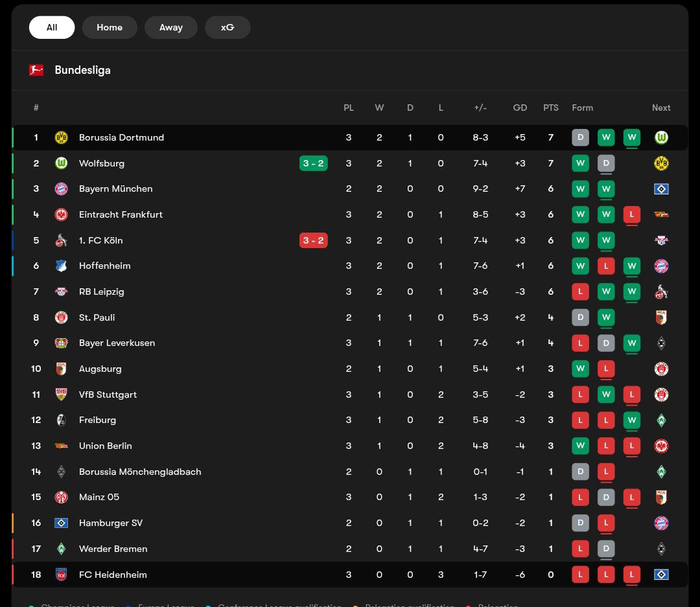Select the All tab
The width and height of the screenshot is (700, 607).
52,27
